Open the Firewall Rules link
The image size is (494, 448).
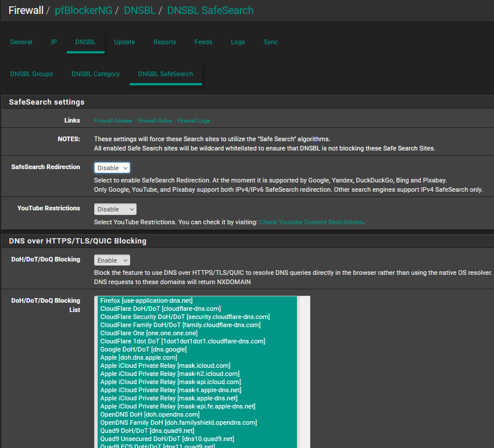point(155,121)
